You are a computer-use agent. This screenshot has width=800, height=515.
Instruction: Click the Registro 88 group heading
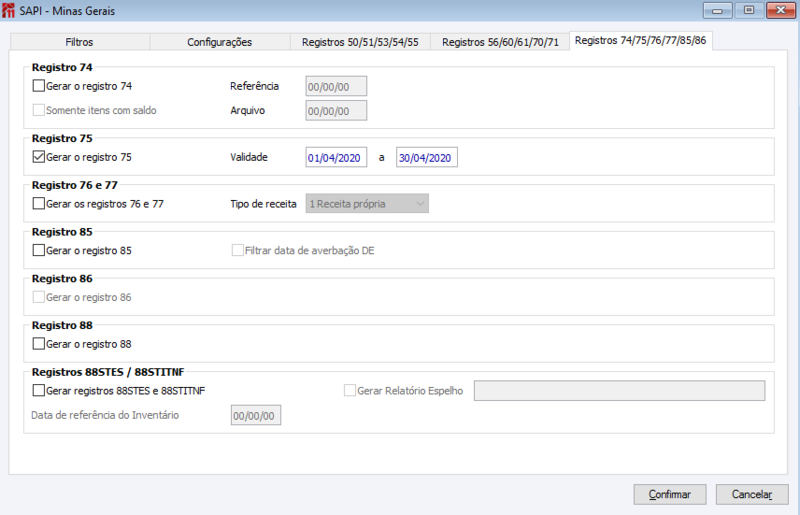62,325
